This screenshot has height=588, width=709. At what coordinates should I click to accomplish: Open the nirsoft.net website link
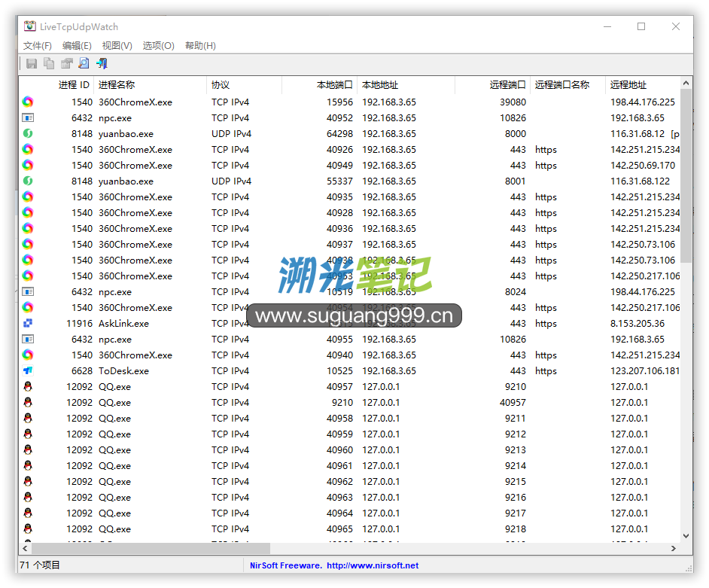(373, 565)
